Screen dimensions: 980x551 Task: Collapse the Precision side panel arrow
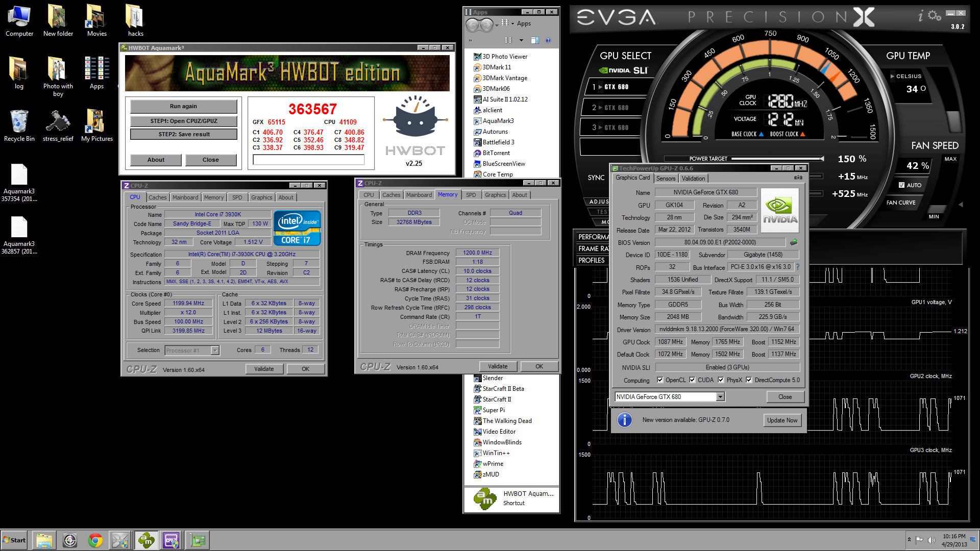tap(961, 205)
